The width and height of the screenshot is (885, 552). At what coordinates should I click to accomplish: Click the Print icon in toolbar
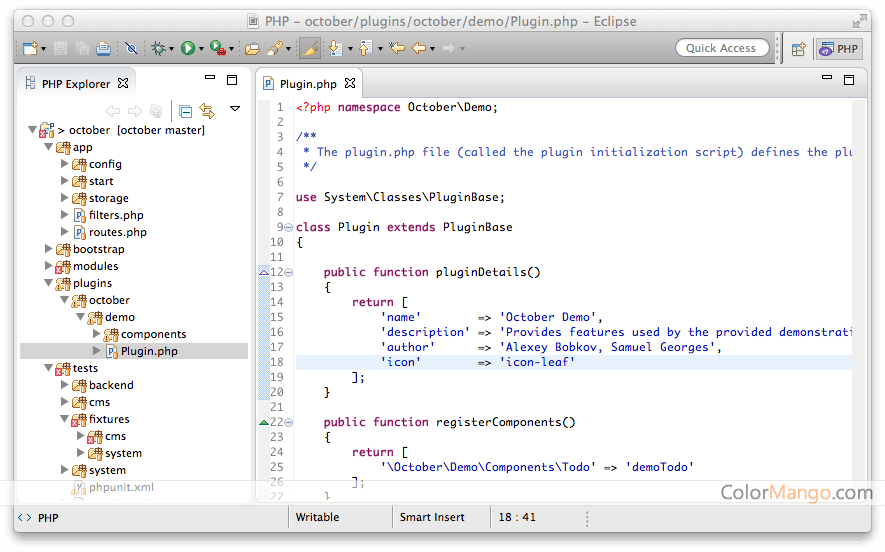tap(103, 49)
